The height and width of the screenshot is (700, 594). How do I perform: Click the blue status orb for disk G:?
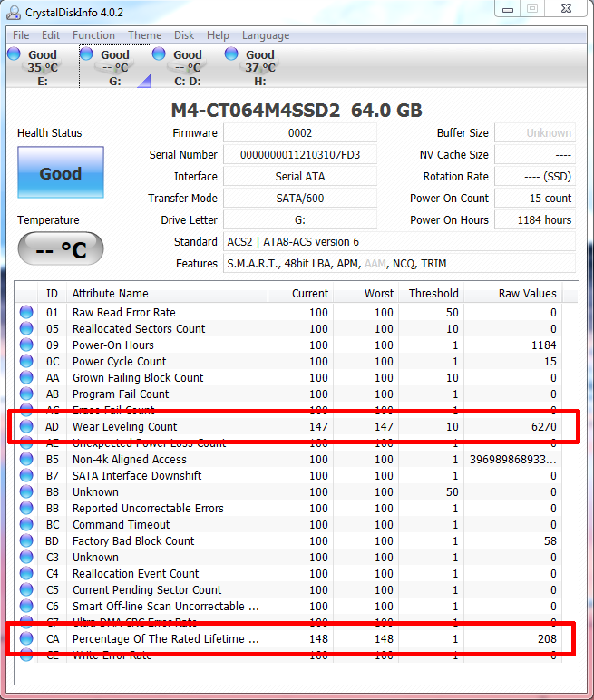[x=86, y=54]
